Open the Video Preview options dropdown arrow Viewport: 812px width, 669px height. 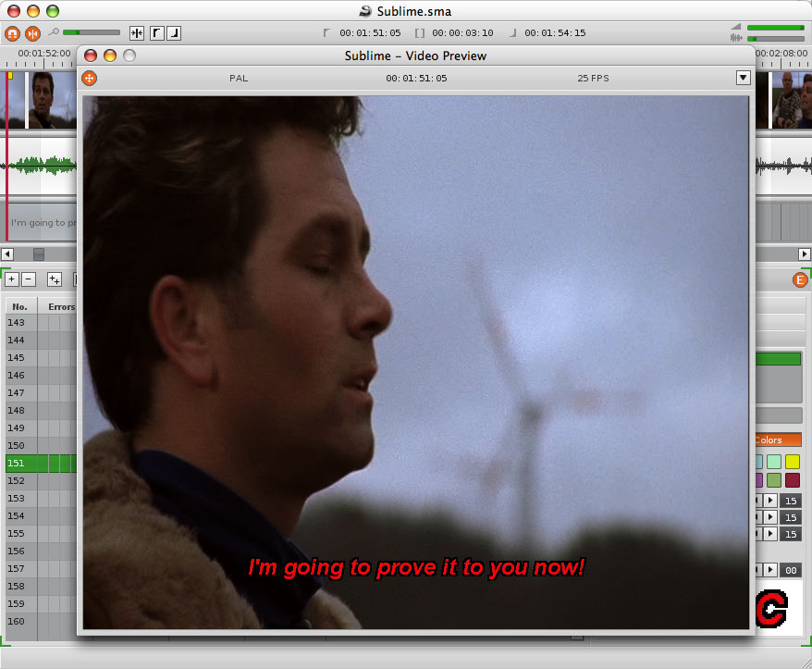(x=744, y=78)
